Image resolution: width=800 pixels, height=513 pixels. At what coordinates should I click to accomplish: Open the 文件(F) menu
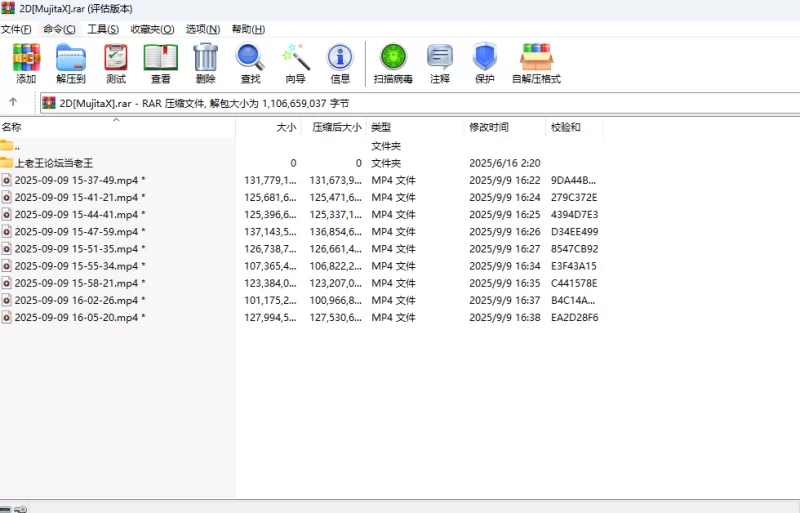tap(16, 29)
